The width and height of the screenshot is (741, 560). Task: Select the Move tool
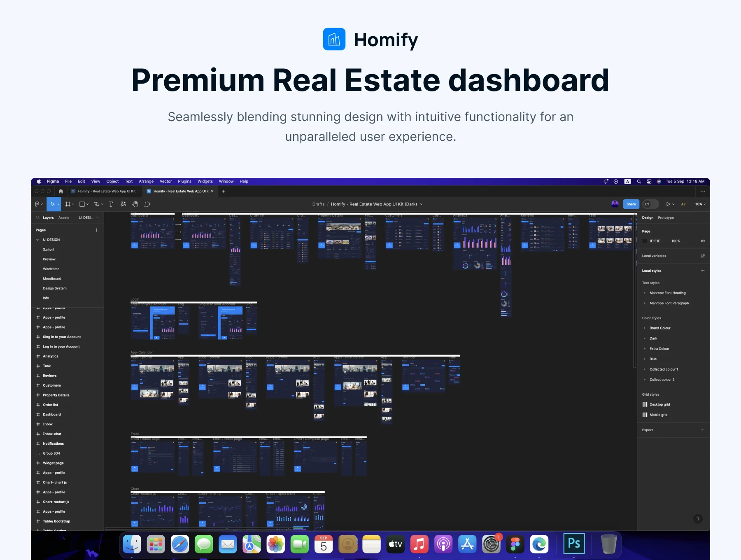click(53, 204)
